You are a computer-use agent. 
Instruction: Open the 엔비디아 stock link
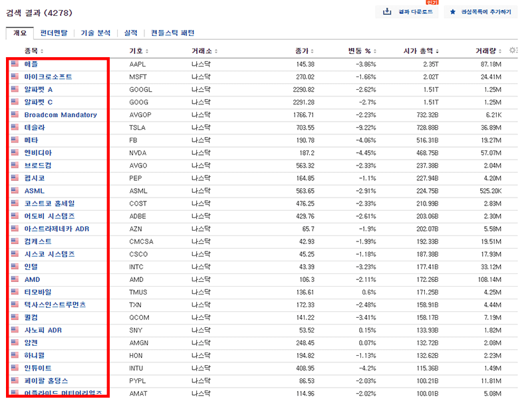pyautogui.click(x=38, y=153)
